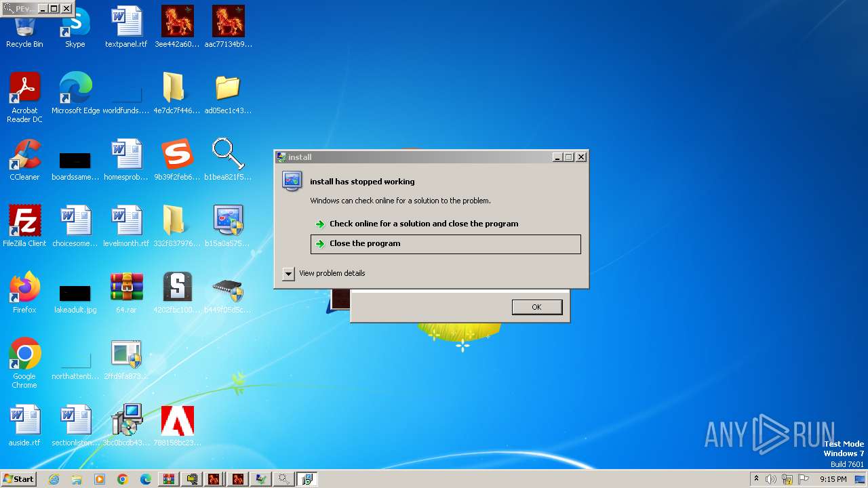This screenshot has width=868, height=488.
Task: Switch to magnifier app taskbar button
Action: coord(283,479)
